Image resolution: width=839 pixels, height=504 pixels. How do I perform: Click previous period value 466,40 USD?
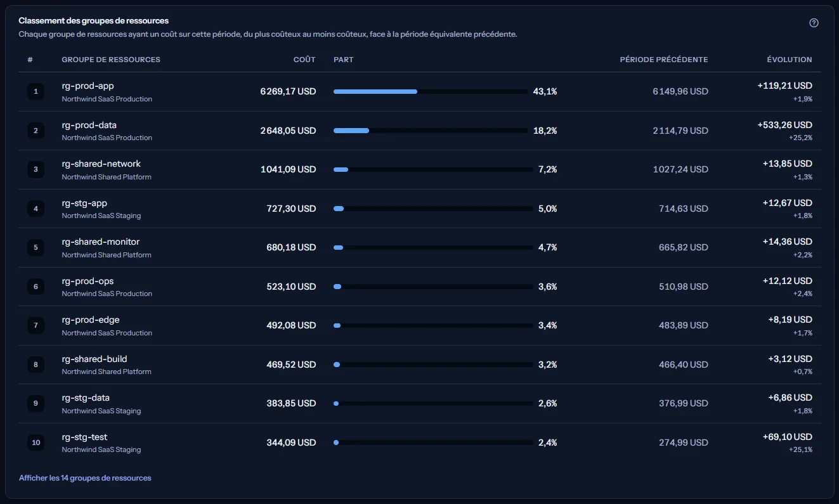click(x=684, y=365)
